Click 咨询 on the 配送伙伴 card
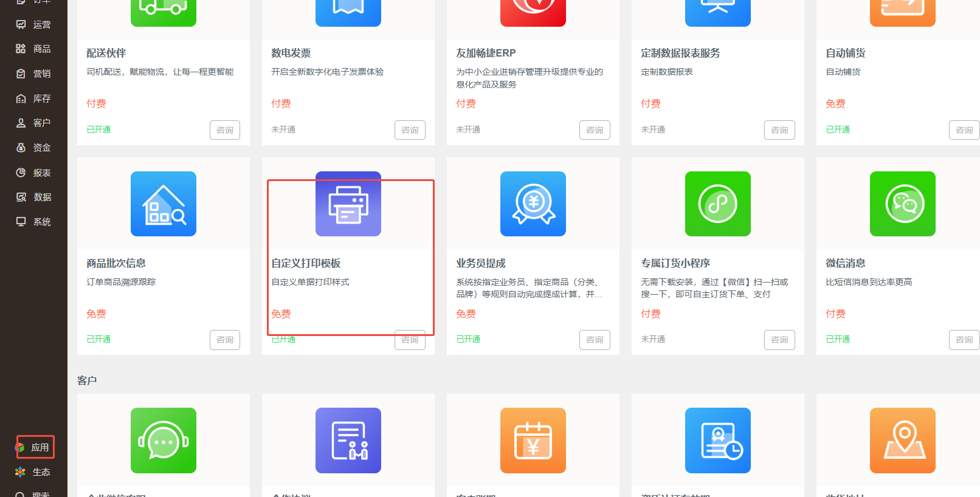Viewport: 980px width, 497px height. coord(225,130)
